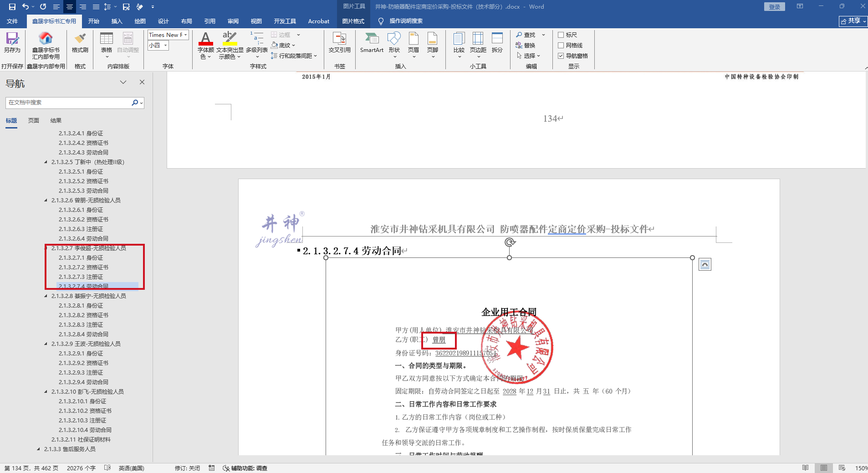Open the font size dropdown 小四

coord(166,45)
